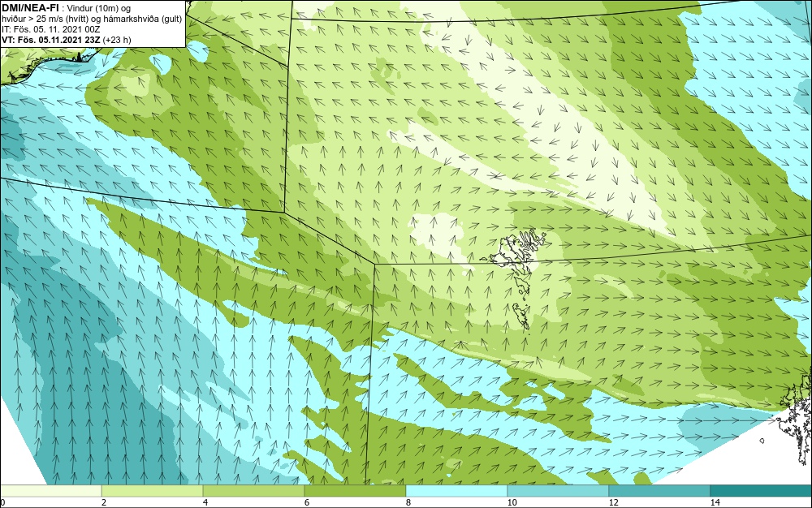812x508 pixels.
Task: Click the 0–2 m/s palest color swatch
Action: point(50,491)
